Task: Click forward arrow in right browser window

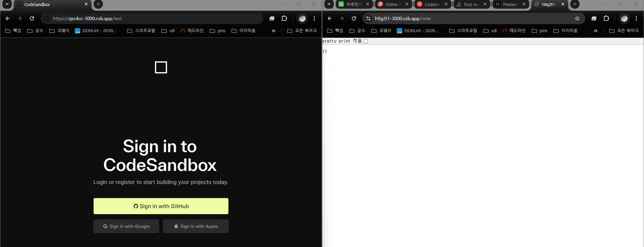Action: [x=342, y=18]
